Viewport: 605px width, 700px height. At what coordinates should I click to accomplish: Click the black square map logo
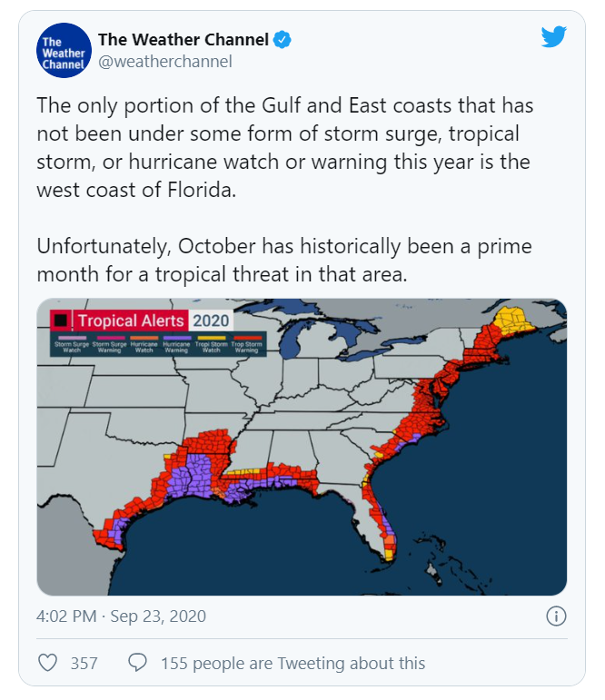click(61, 320)
